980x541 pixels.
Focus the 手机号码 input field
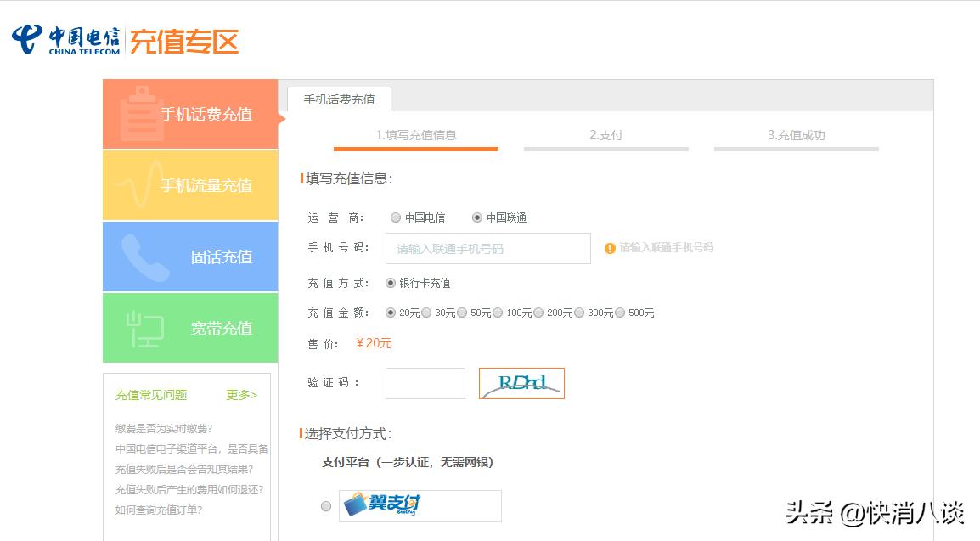tap(488, 249)
